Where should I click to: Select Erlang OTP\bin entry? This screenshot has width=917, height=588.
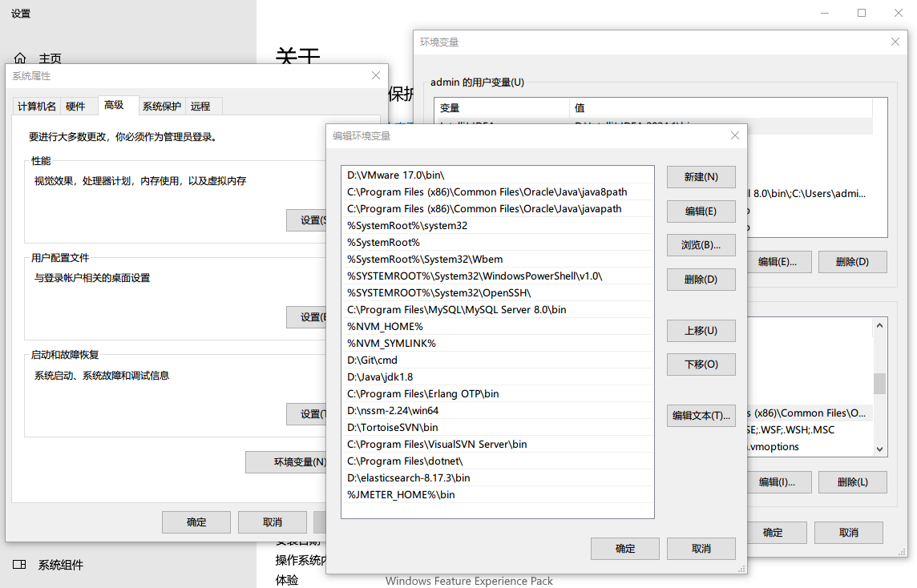tap(498, 394)
